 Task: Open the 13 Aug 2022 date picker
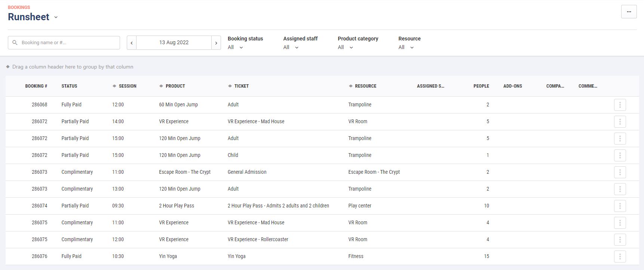pyautogui.click(x=174, y=43)
